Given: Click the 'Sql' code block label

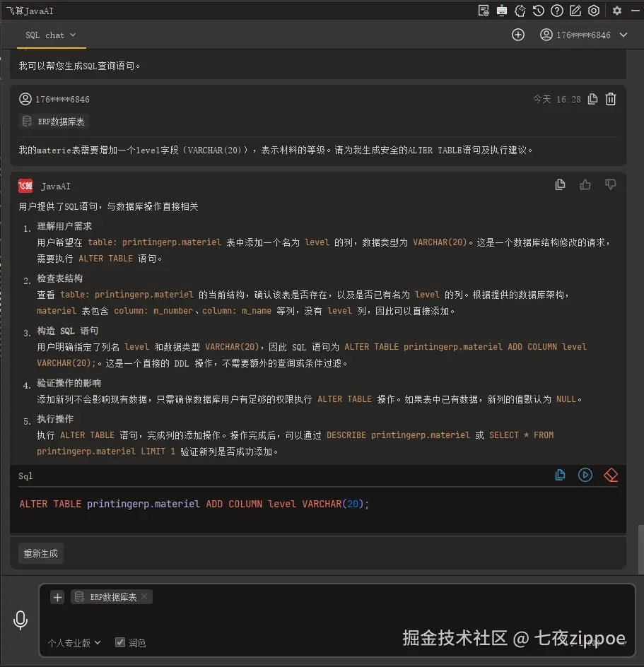Looking at the screenshot, I should 25,476.
